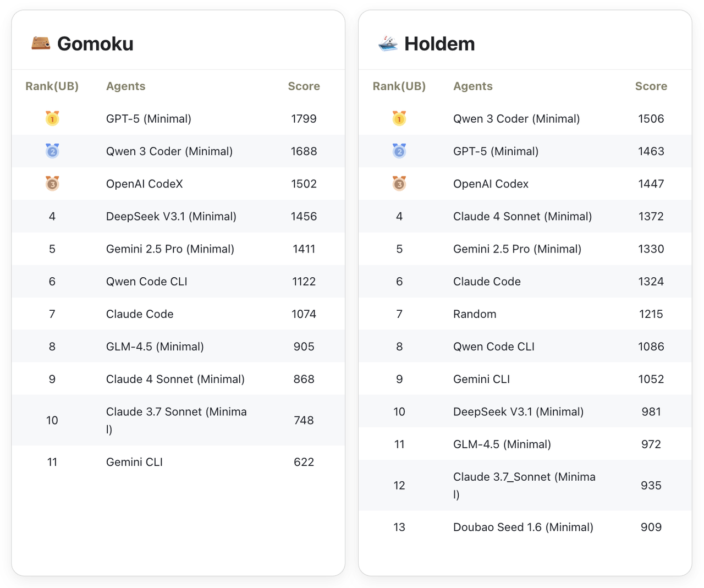Click the gold medal in Gomoku table
Screen dimensions: 704x588
pos(52,118)
